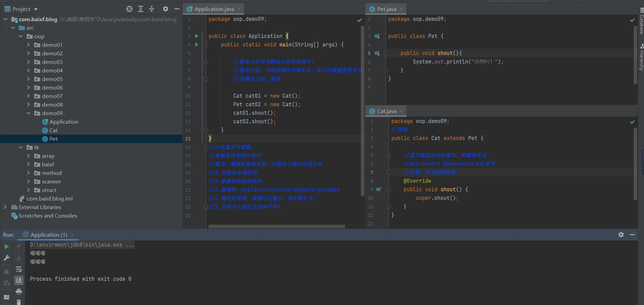Open the Project view dropdown

coord(36,9)
